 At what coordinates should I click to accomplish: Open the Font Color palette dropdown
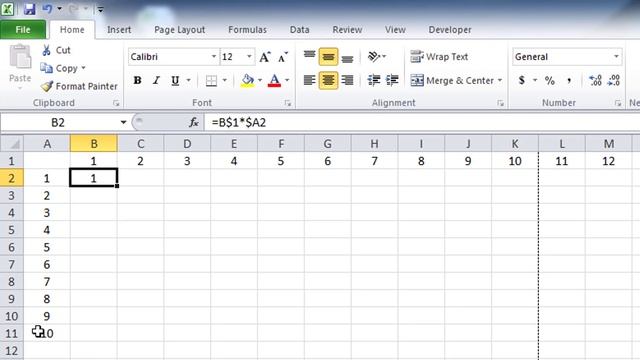coord(287,80)
